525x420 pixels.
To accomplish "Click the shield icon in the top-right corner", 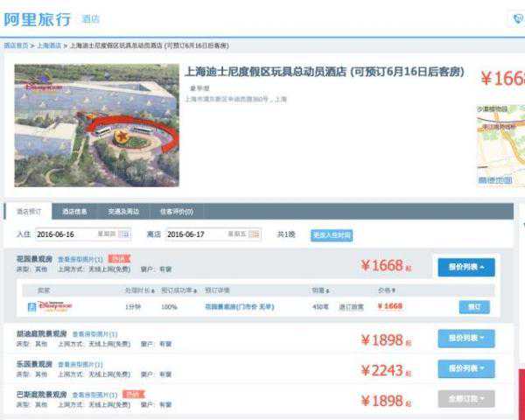I will tap(519, 18).
